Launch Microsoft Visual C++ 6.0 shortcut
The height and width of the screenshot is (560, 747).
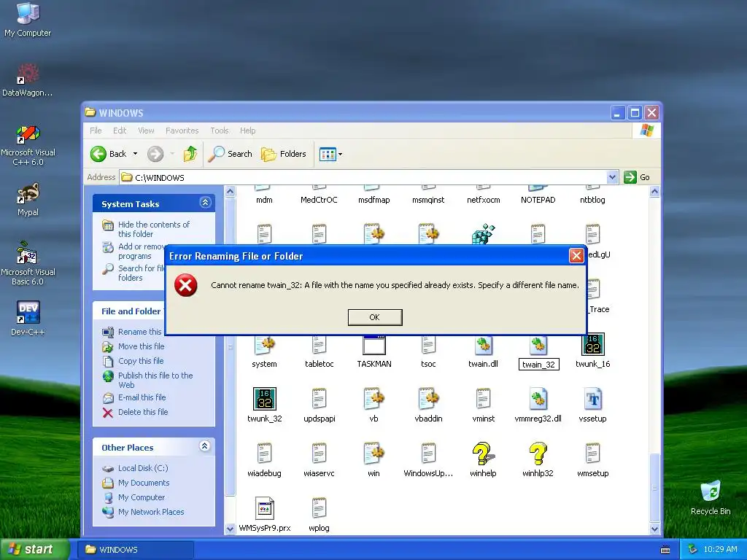coord(28,146)
